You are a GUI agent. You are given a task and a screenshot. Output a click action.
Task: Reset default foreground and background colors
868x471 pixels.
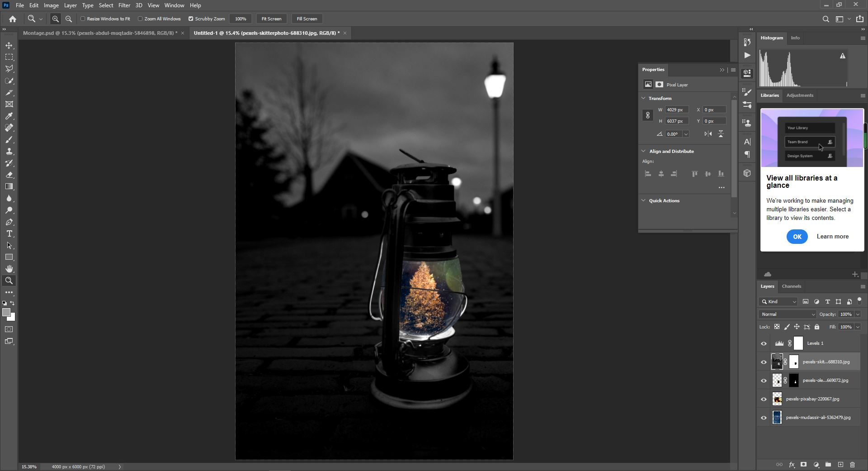click(x=5, y=303)
